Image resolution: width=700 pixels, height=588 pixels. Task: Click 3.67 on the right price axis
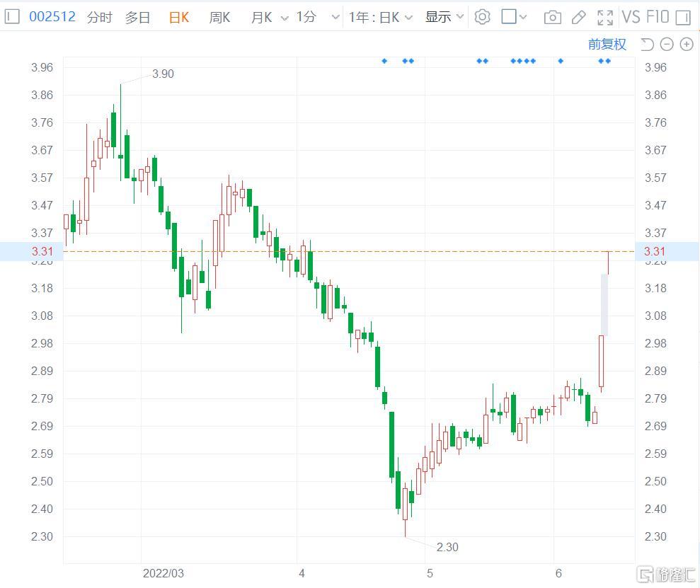tap(655, 150)
